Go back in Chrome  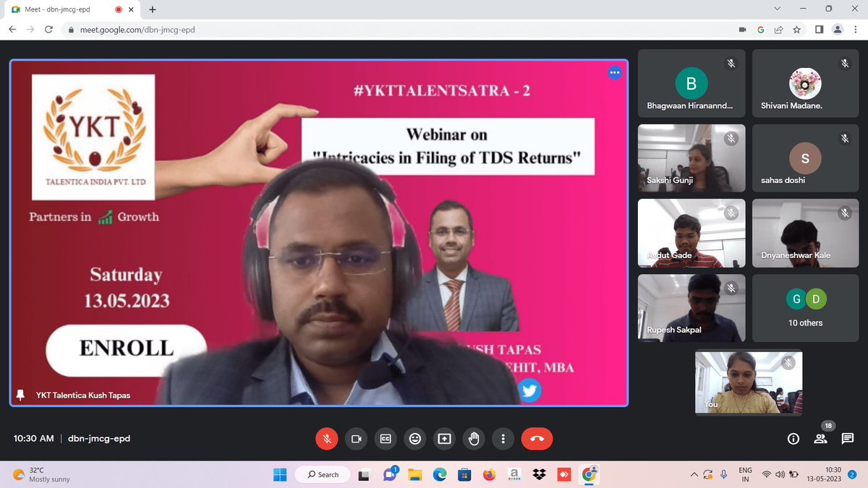click(12, 30)
